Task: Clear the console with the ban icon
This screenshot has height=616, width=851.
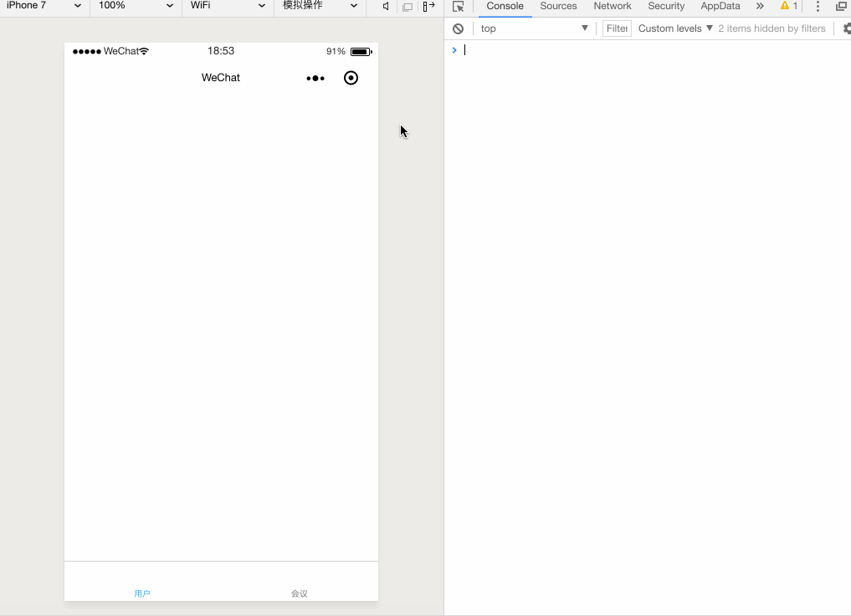Action: tap(458, 28)
